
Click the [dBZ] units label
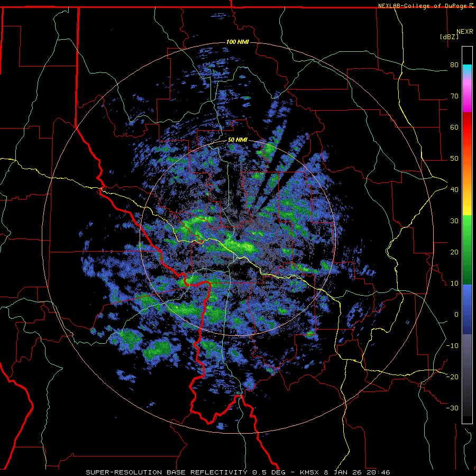click(x=449, y=36)
